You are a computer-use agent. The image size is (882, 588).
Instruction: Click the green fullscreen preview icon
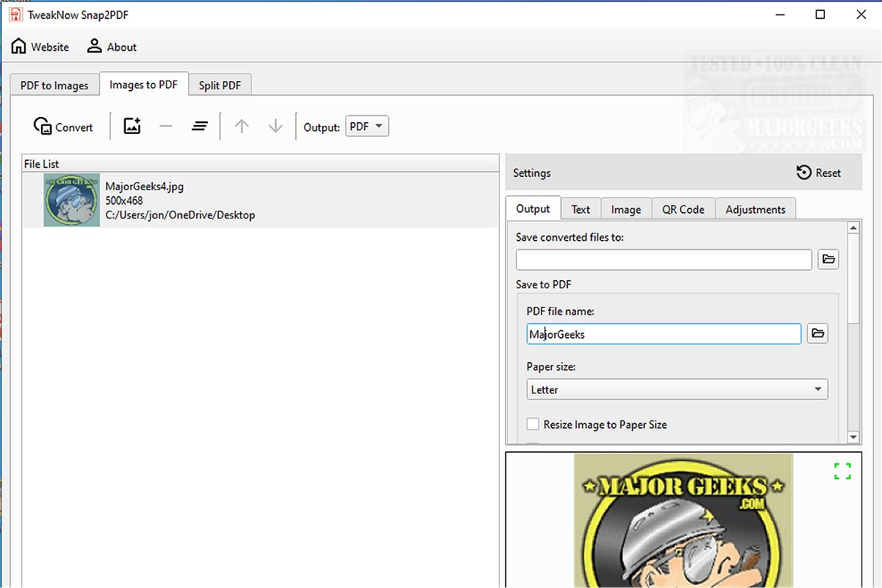[842, 471]
